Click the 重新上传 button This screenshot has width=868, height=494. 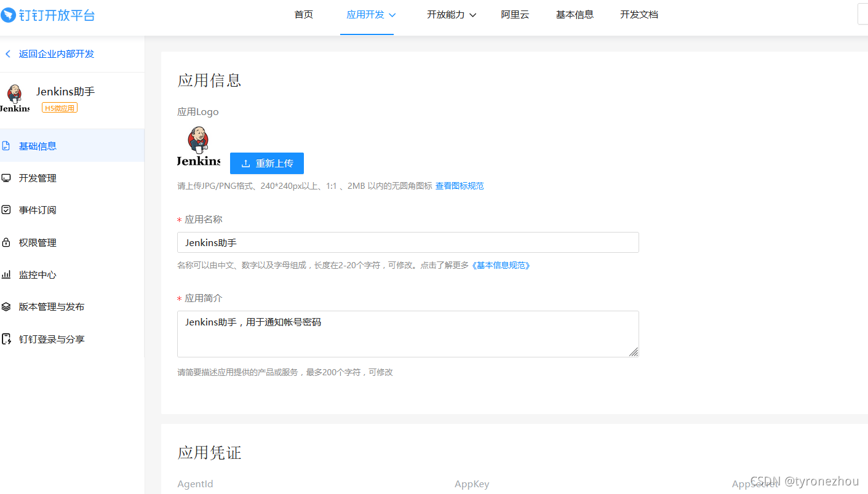tap(267, 164)
